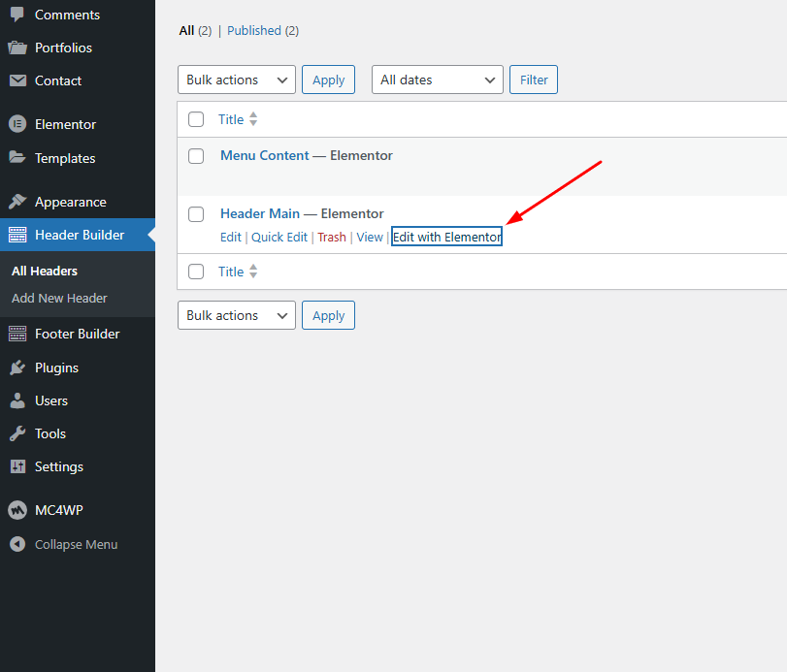Click Edit with Elementor link
This screenshot has height=672, width=787.
point(446,237)
